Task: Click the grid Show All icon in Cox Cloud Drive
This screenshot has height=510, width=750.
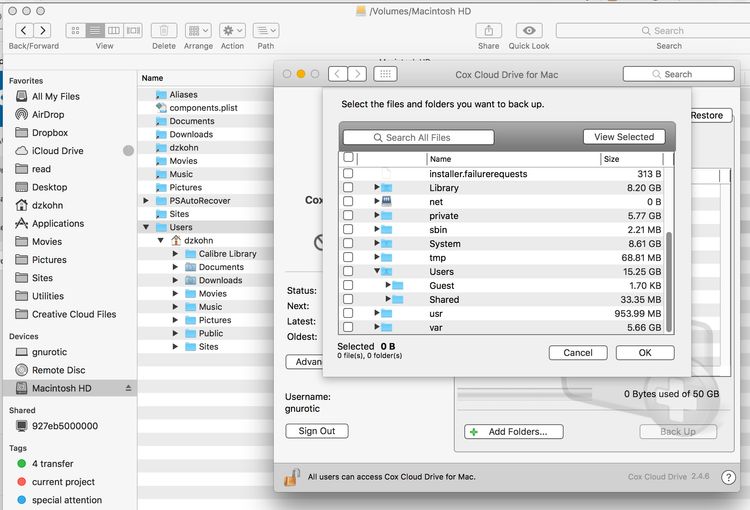Action: click(386, 74)
